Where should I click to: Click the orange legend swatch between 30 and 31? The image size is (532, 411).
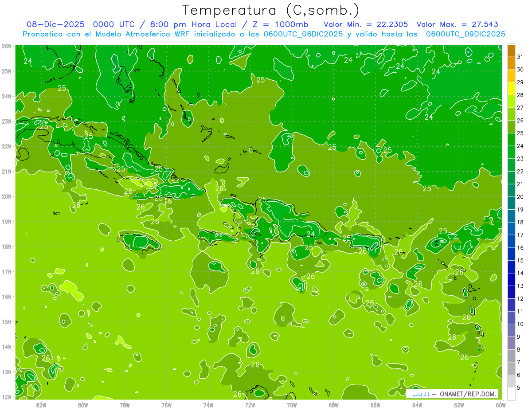tap(511, 63)
